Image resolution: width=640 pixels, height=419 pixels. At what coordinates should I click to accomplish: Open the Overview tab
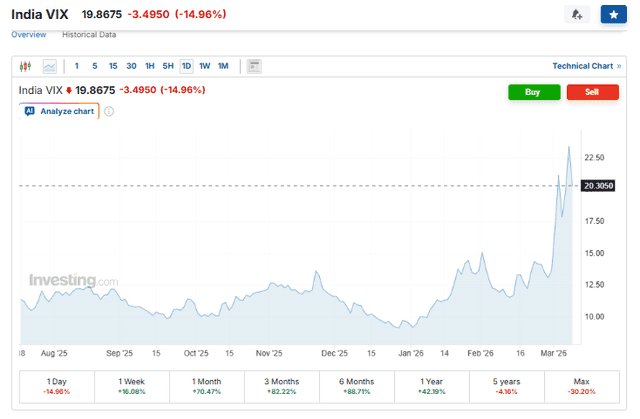coord(29,35)
